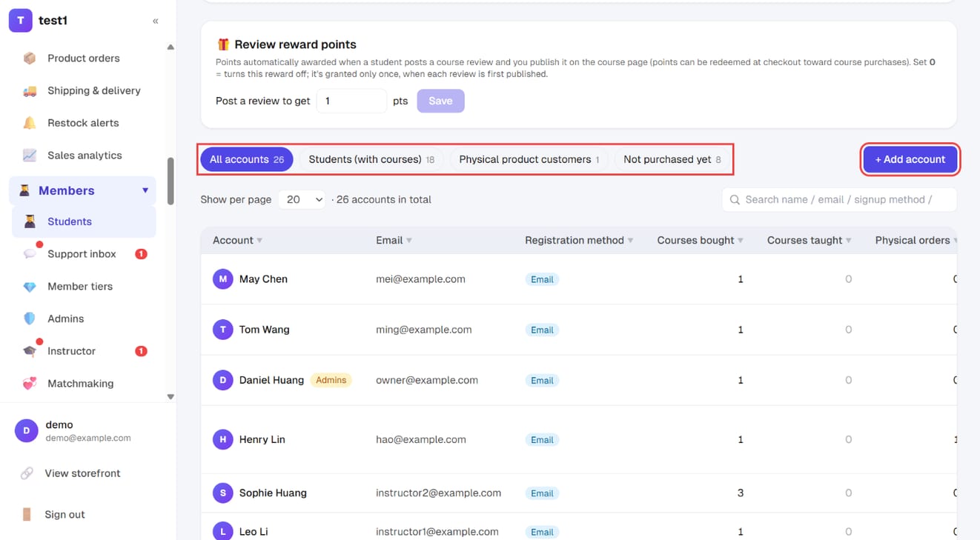Sort by Registration method column
The height and width of the screenshot is (540, 980).
(x=579, y=240)
